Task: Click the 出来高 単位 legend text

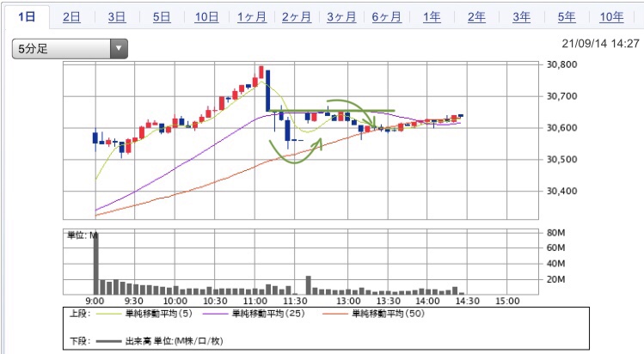Action: click(x=175, y=341)
